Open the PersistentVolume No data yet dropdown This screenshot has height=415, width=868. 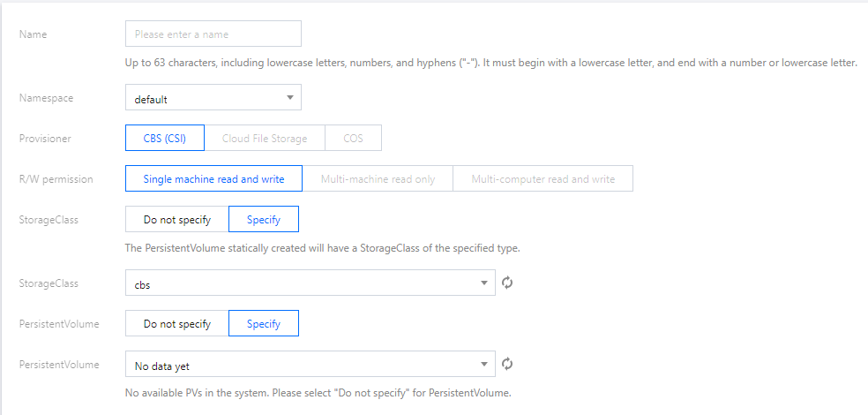[311, 364]
